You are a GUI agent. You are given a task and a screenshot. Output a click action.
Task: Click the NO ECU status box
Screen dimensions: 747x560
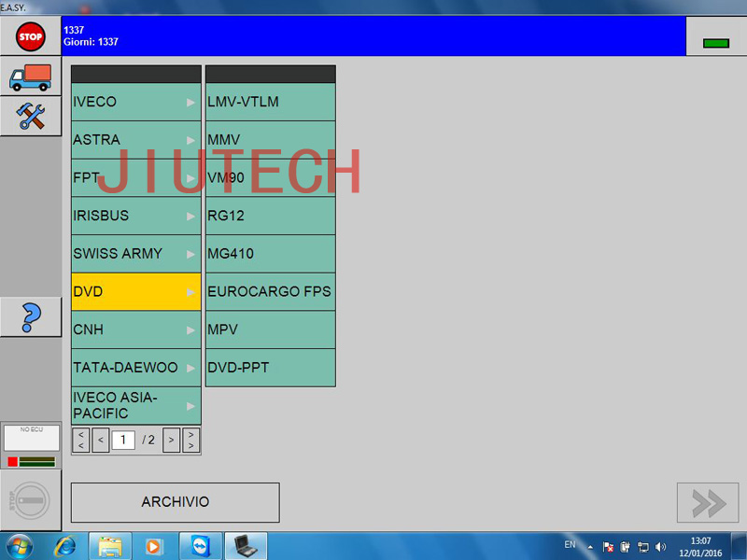click(x=32, y=438)
